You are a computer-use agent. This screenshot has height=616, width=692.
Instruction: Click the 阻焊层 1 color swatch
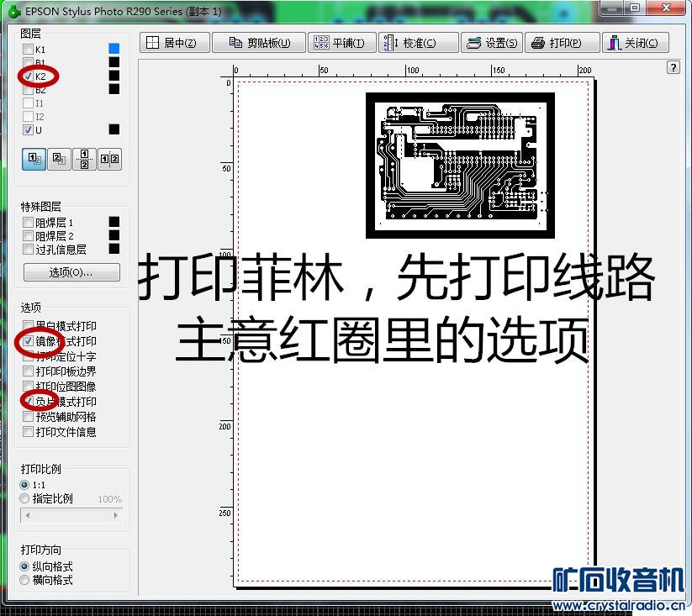point(114,221)
